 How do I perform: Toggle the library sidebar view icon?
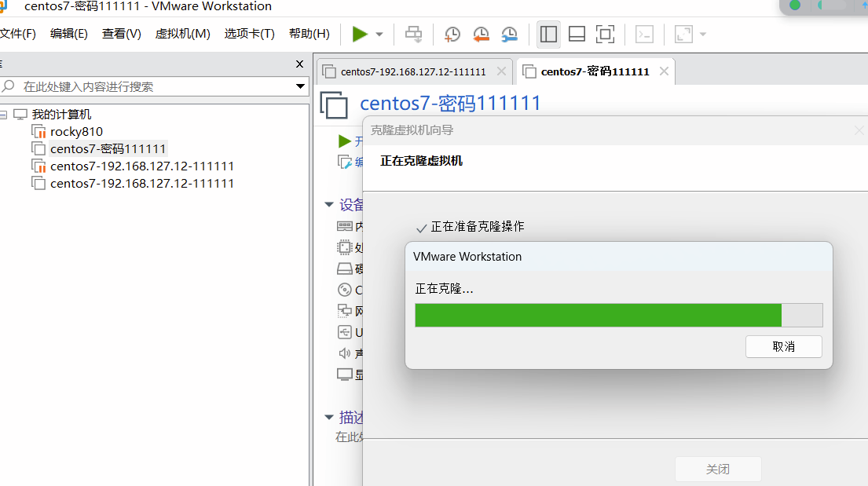(548, 35)
